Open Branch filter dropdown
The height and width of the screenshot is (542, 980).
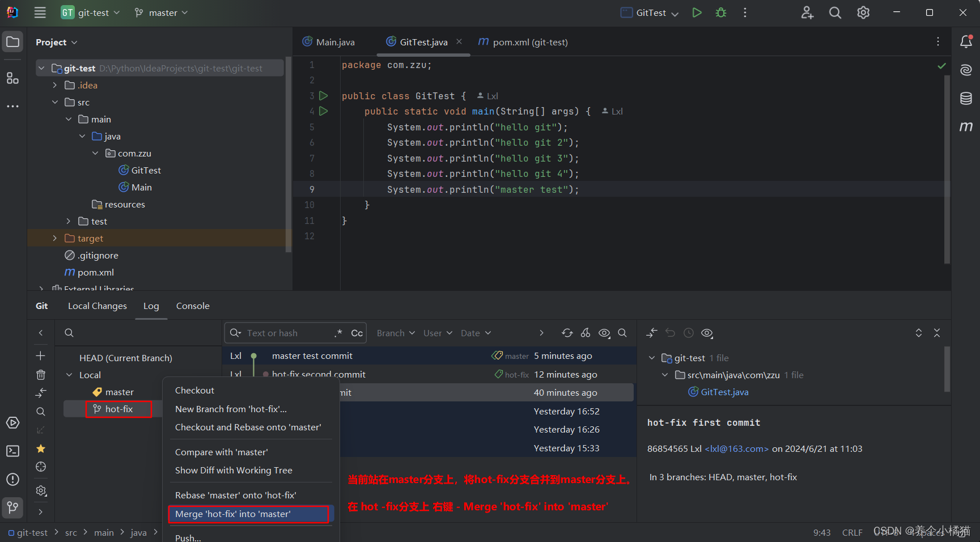tap(396, 333)
